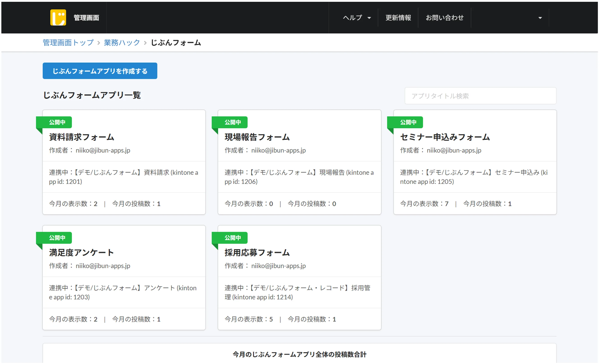
Task: Click the じぶんフォーム breadcrumb current page
Action: pyautogui.click(x=176, y=42)
